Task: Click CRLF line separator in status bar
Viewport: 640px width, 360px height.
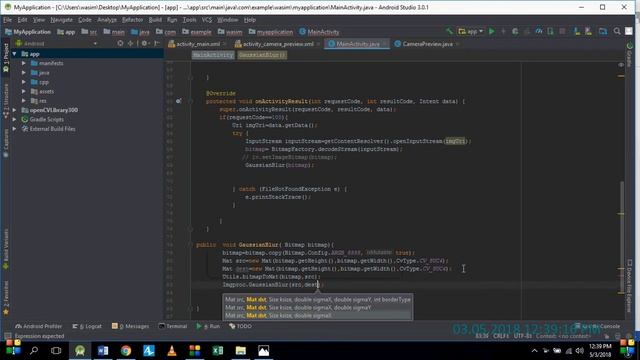Action: (501, 336)
